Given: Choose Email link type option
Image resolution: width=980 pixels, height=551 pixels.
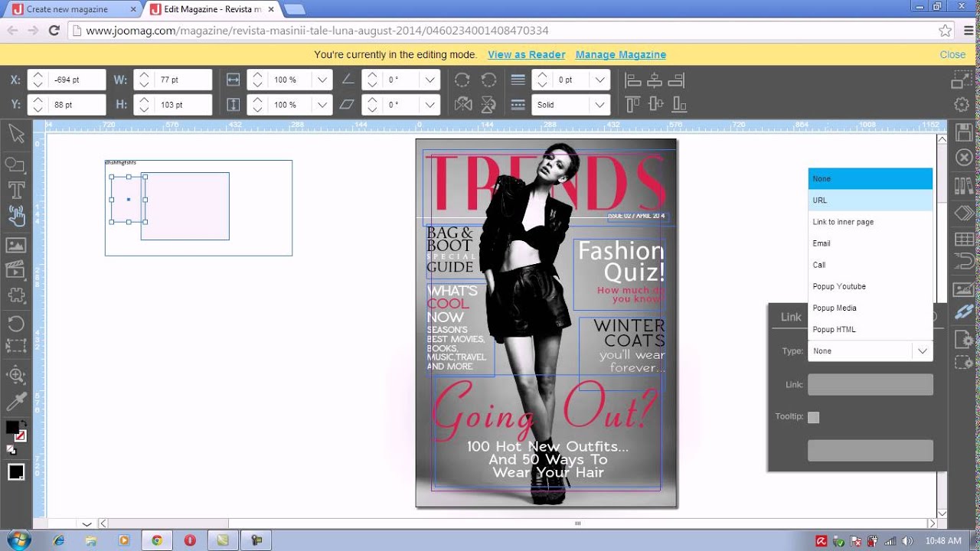Looking at the screenshot, I should click(870, 243).
